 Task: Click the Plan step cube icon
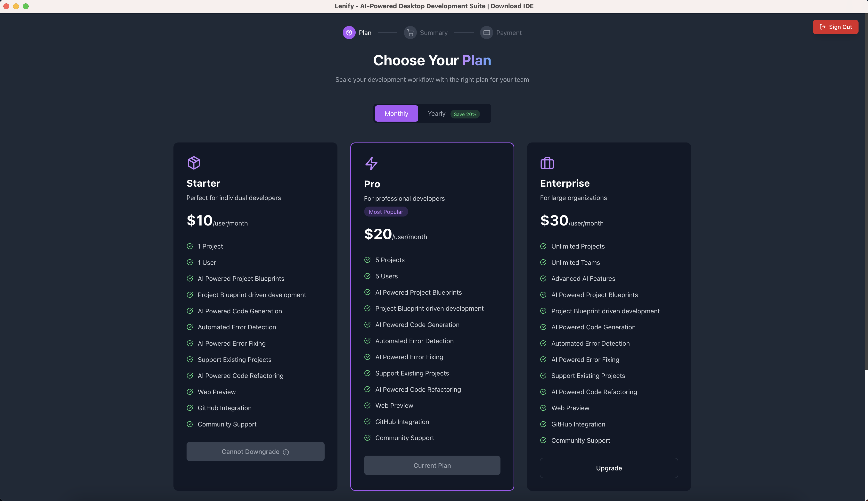coord(349,32)
